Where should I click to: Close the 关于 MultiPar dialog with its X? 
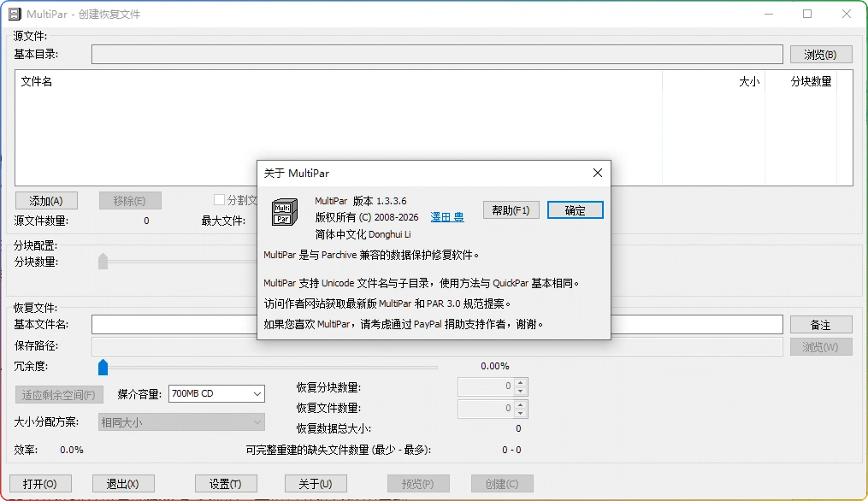597,173
